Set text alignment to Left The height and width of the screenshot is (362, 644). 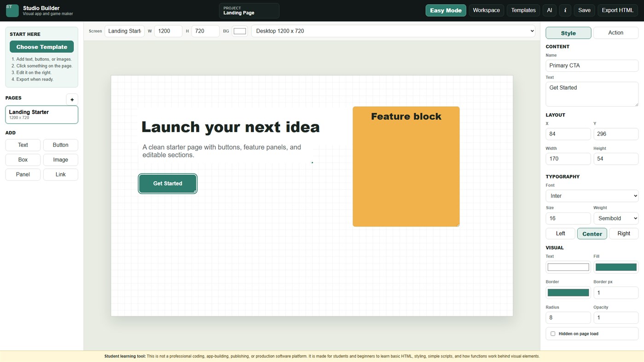560,234
